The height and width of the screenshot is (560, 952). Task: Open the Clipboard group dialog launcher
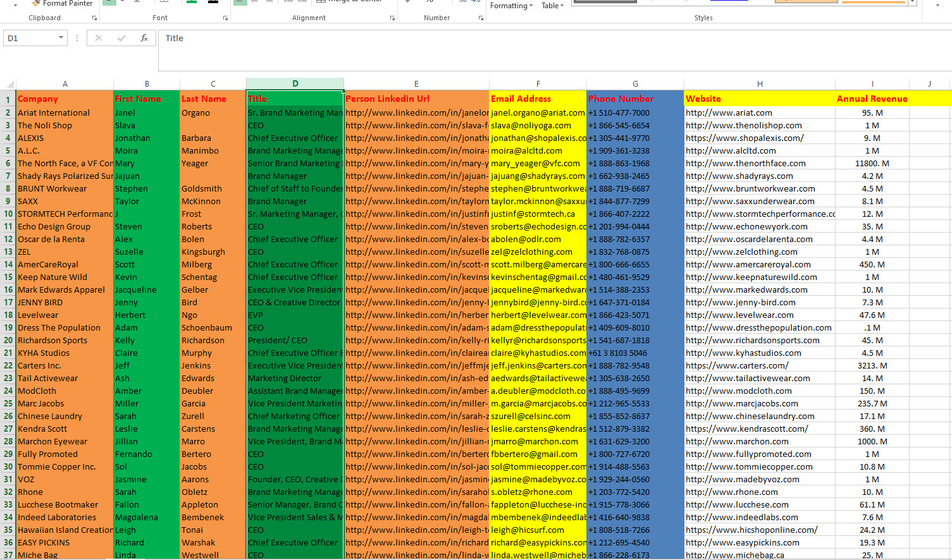coord(94,18)
